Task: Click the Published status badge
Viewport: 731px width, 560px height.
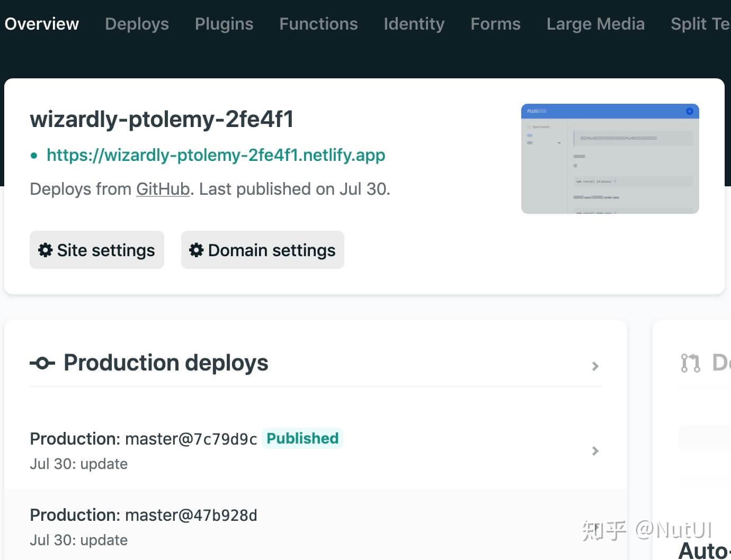Action: point(302,438)
